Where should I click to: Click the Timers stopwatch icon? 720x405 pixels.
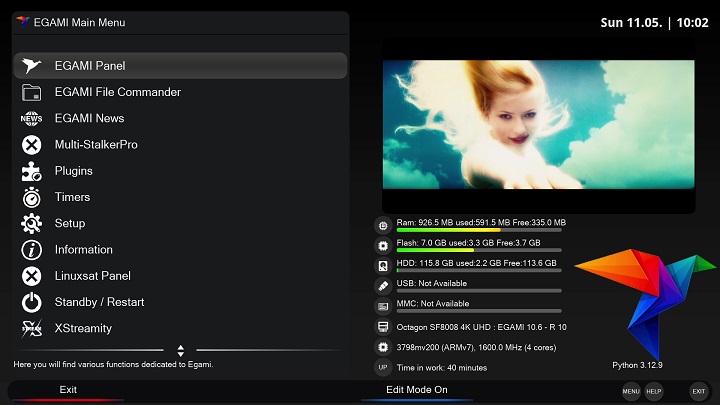click(x=31, y=197)
